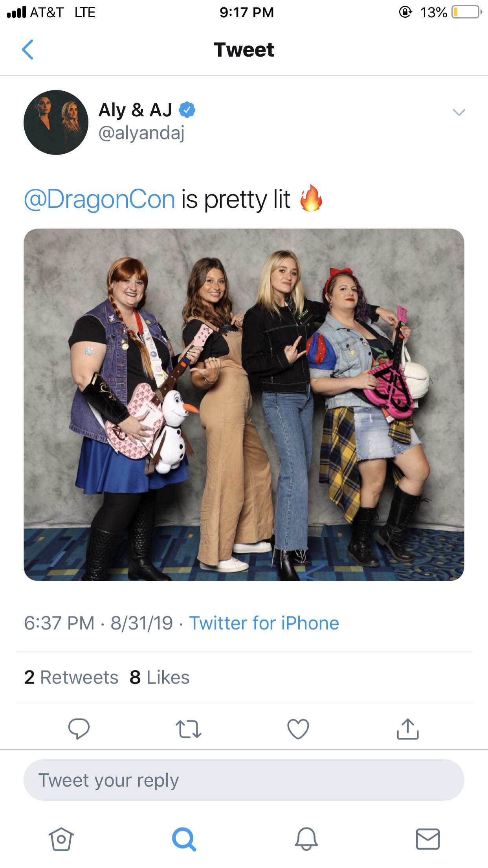Go to the Home tab icon

click(61, 839)
